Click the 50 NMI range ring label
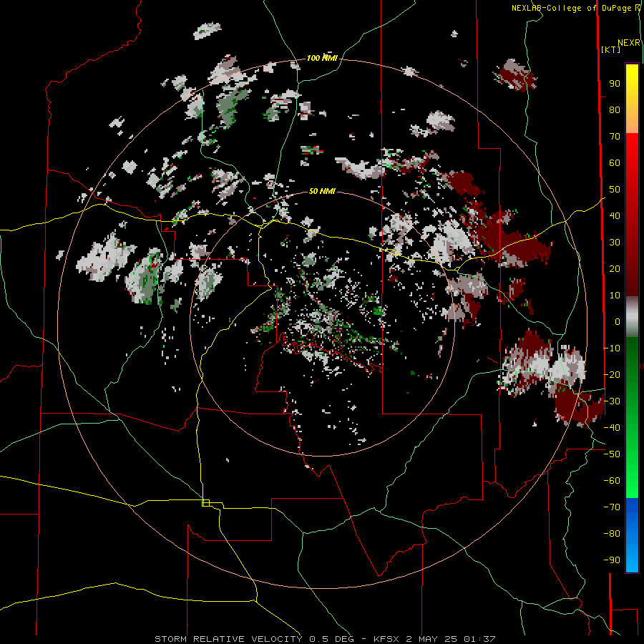Screen dimensions: 644x644 coord(322,191)
